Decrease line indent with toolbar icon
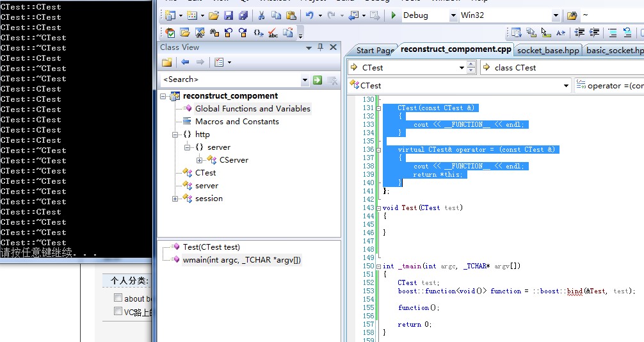This screenshot has height=342, width=644. click(x=579, y=33)
